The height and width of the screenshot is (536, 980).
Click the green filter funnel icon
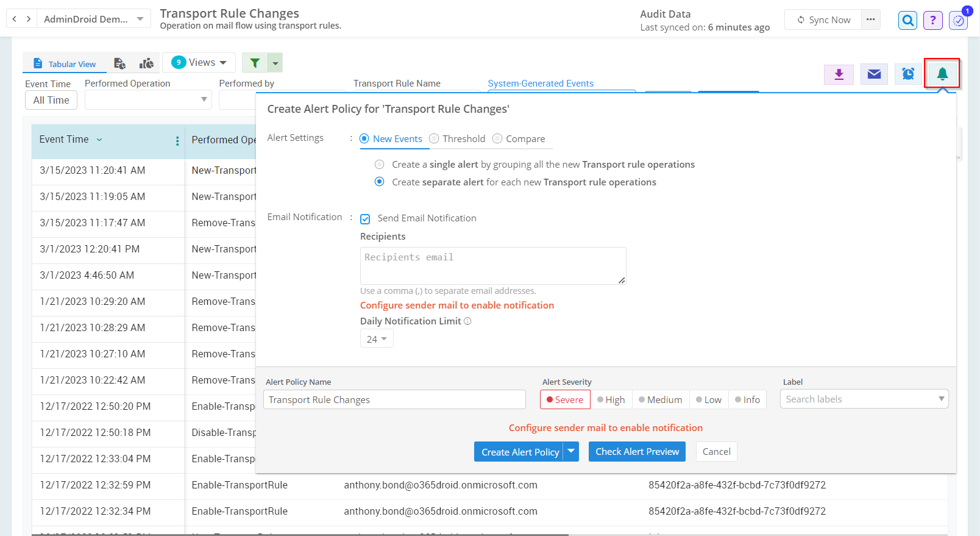click(255, 63)
